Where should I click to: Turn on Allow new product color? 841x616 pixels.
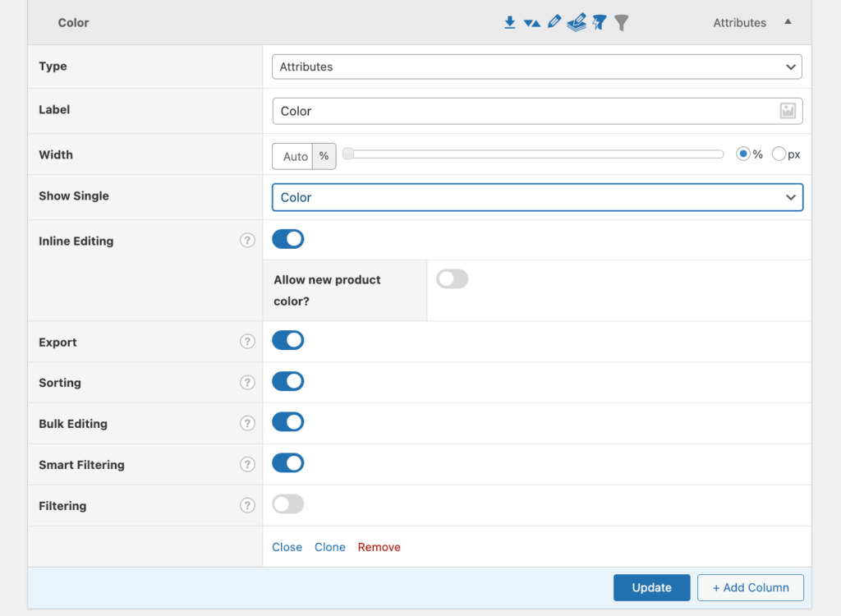point(453,279)
